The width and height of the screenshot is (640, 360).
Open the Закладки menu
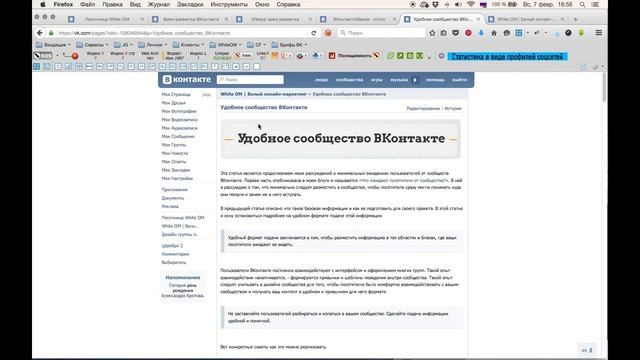point(190,4)
